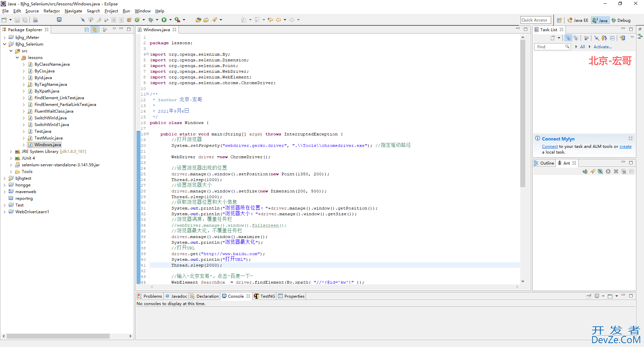The width and height of the screenshot is (644, 347).
Task: Click the editor vertical scrollbar thumb
Action: pyautogui.click(x=523, y=113)
